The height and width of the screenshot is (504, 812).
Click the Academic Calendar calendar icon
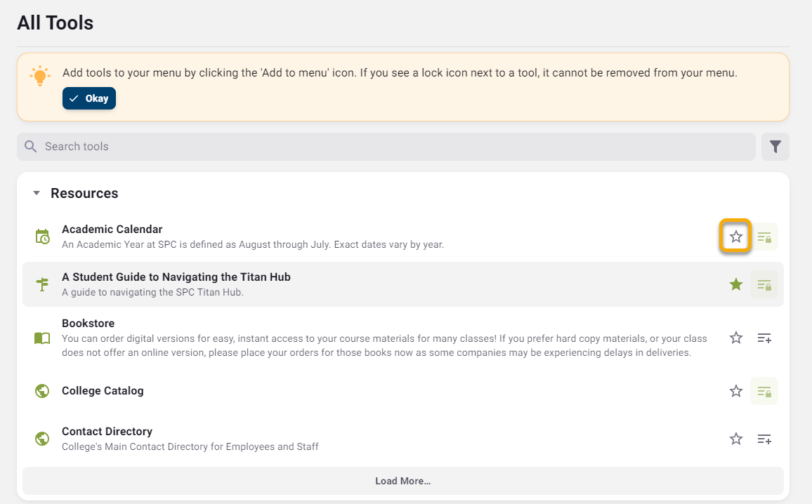42,236
